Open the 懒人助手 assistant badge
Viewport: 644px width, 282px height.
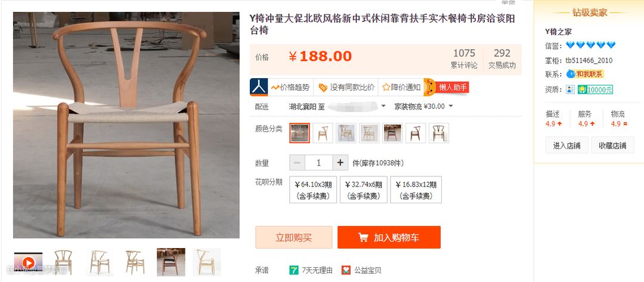click(447, 87)
